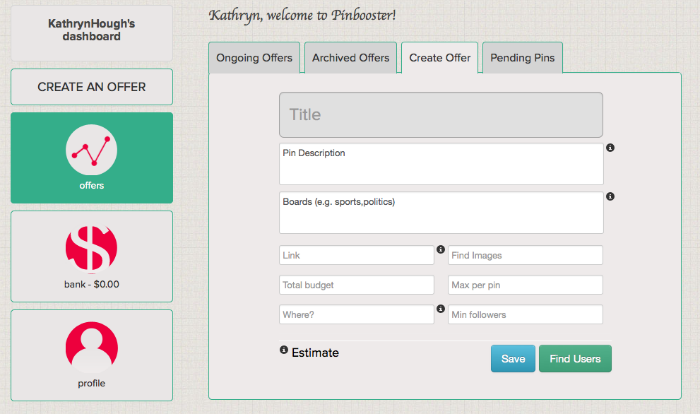Click info icon beside Where field
The width and height of the screenshot is (700, 414).
pos(441,309)
